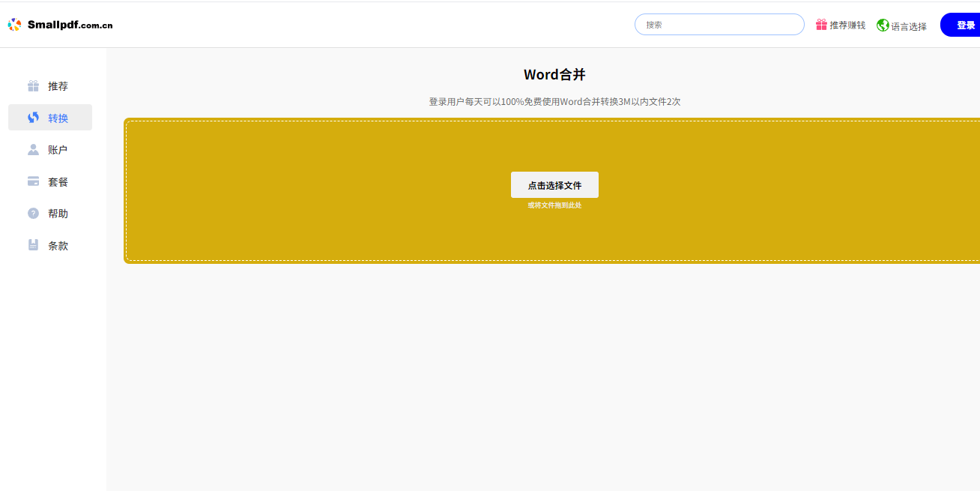Open the 语言选择 language selector
The image size is (980, 491).
pyautogui.click(x=908, y=26)
